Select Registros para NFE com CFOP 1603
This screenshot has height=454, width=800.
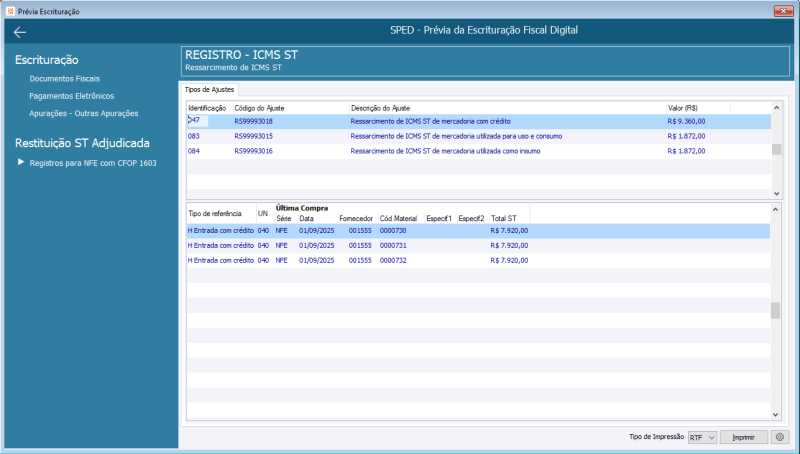(x=93, y=163)
